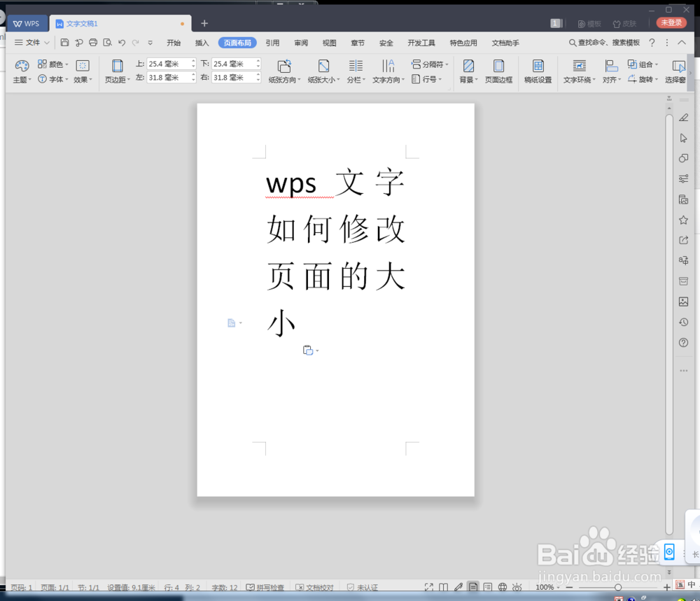The width and height of the screenshot is (700, 601).
Task: Switch to web layout view icon
Action: (502, 587)
